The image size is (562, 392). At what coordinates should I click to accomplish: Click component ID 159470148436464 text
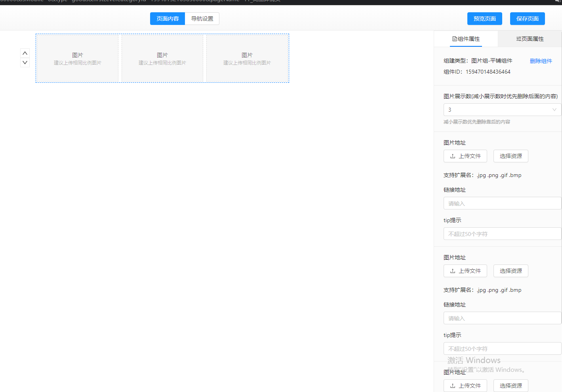(488, 72)
